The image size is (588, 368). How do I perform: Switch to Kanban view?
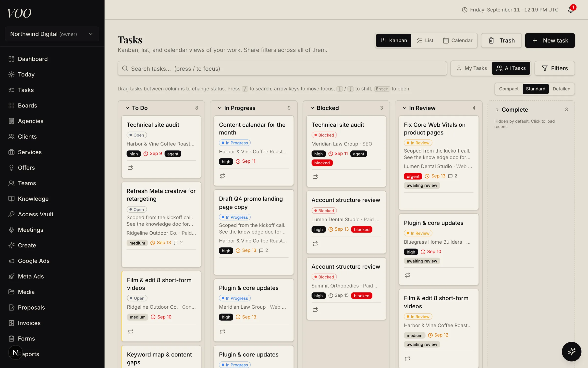point(394,40)
